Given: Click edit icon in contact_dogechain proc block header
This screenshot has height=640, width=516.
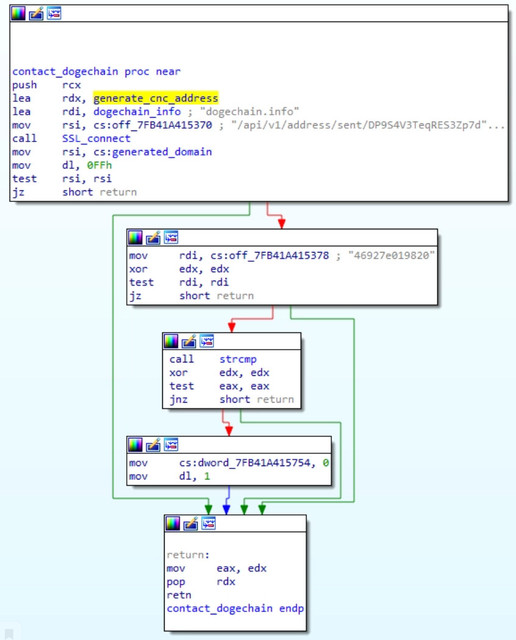Looking at the screenshot, I should [36, 13].
